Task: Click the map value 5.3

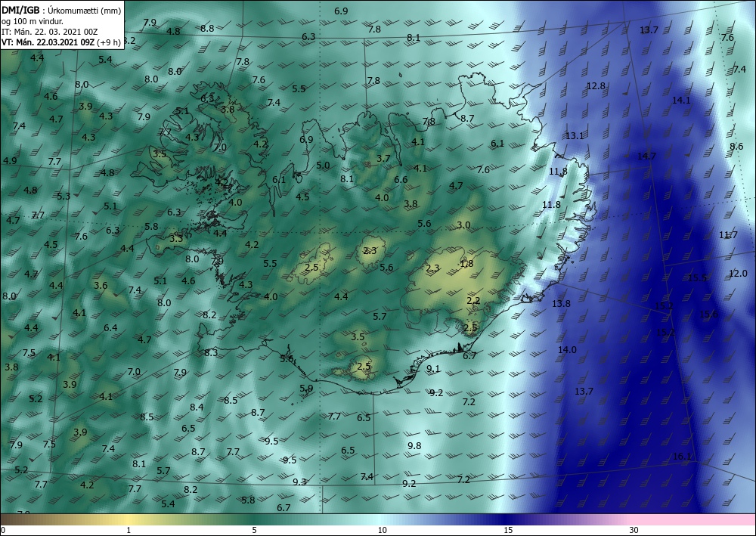Action: click(64, 196)
